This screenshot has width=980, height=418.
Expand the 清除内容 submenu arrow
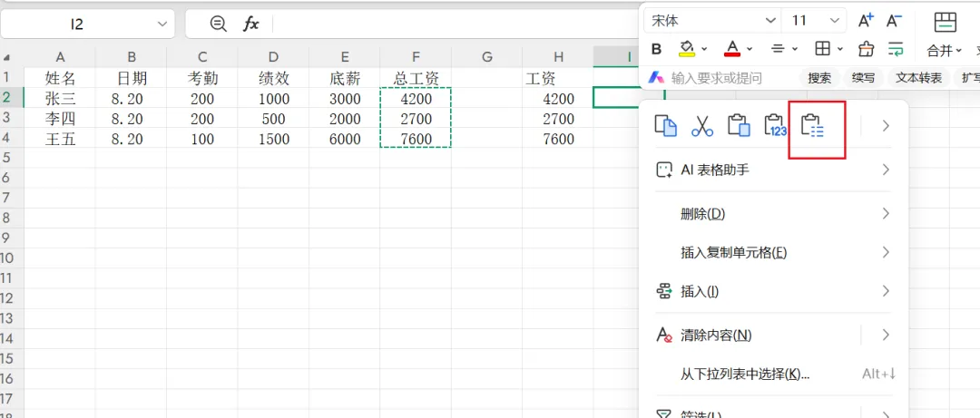(885, 335)
